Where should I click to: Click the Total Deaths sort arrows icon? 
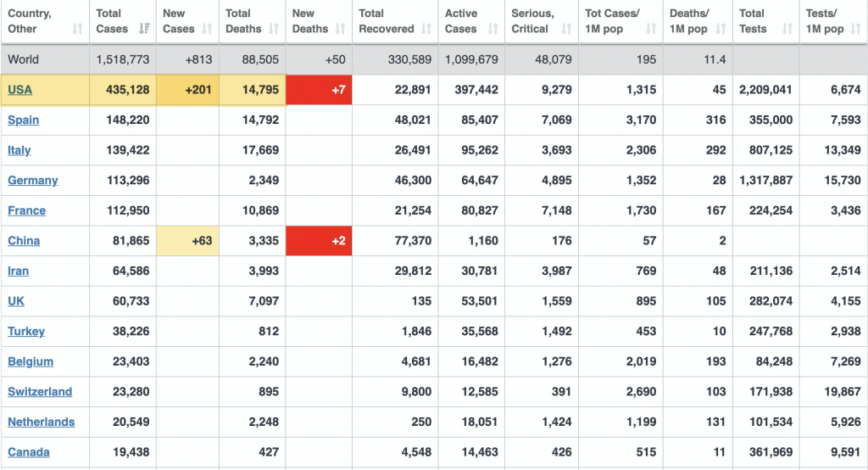coord(274,29)
